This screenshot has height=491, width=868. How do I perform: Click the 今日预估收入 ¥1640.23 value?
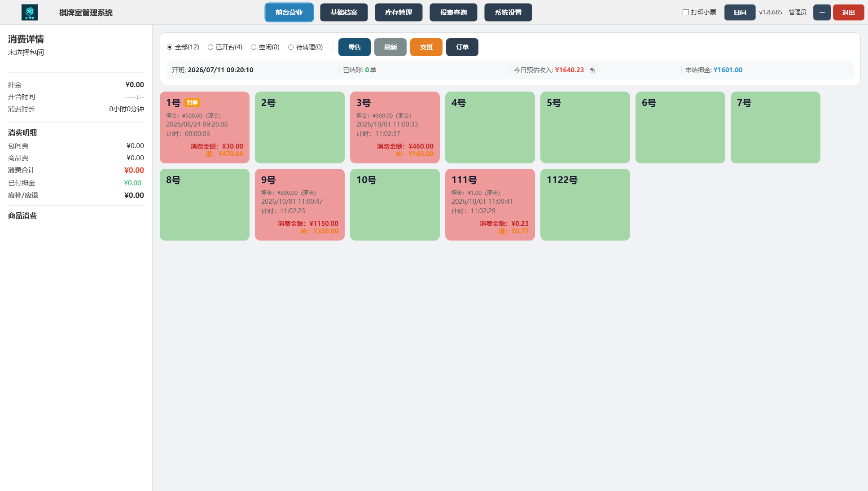point(569,70)
